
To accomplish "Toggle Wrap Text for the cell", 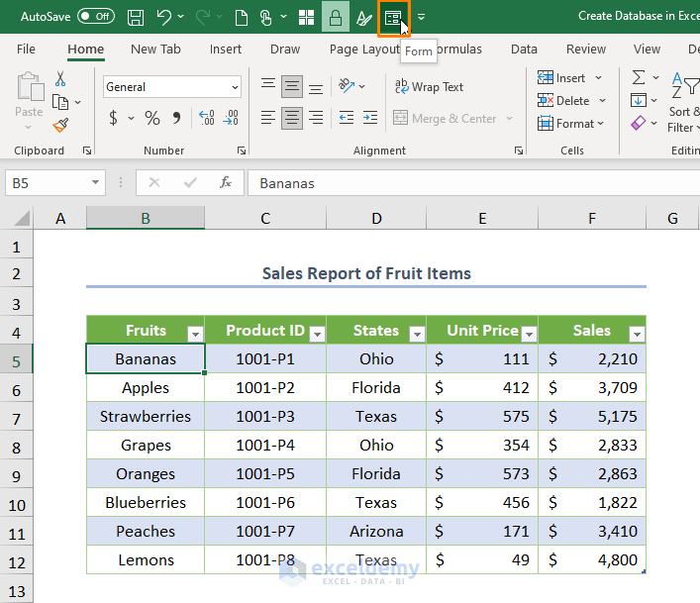I will pyautogui.click(x=429, y=87).
